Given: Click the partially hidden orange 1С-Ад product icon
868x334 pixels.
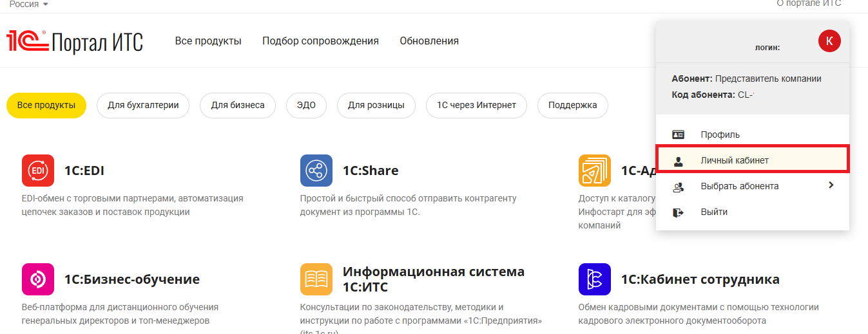Looking at the screenshot, I should pyautogui.click(x=595, y=171).
